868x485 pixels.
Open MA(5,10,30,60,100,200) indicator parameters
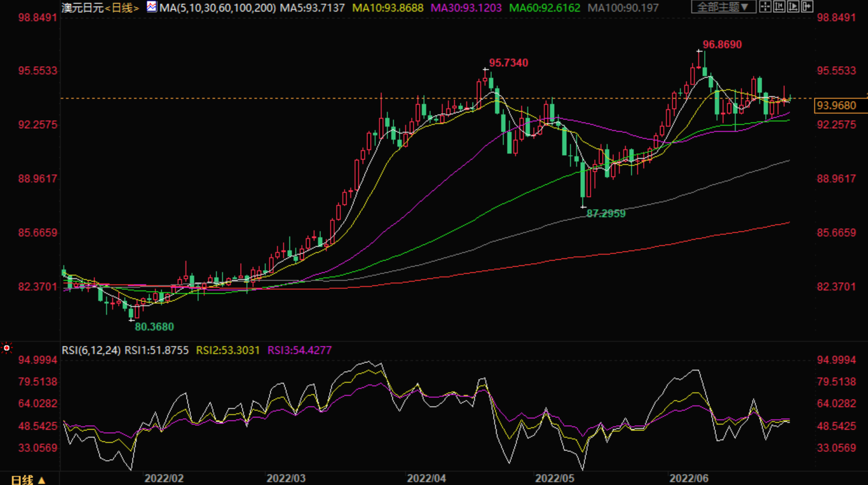tap(217, 8)
